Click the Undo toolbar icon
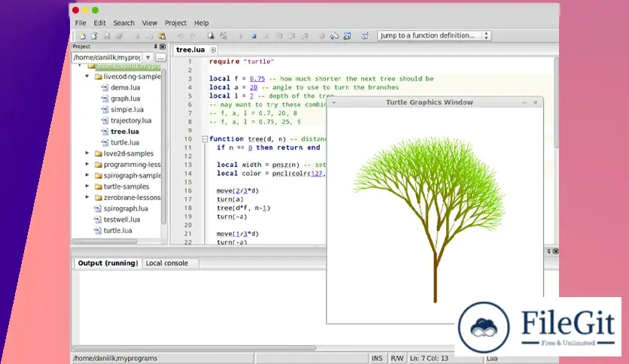 pos(181,36)
